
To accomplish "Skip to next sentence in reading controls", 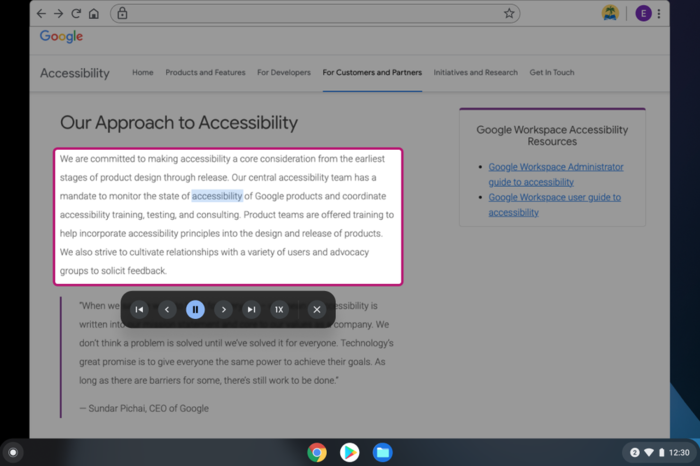I will pos(223,310).
